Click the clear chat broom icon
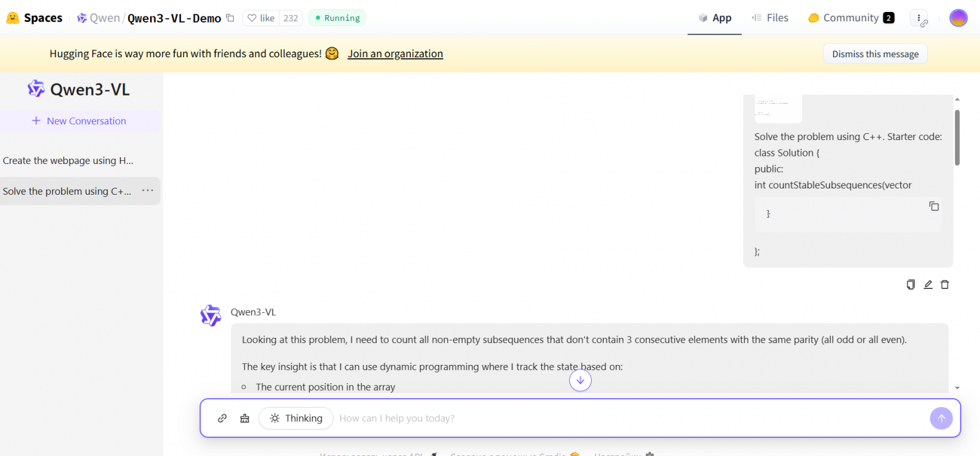980x456 pixels. 245,418
